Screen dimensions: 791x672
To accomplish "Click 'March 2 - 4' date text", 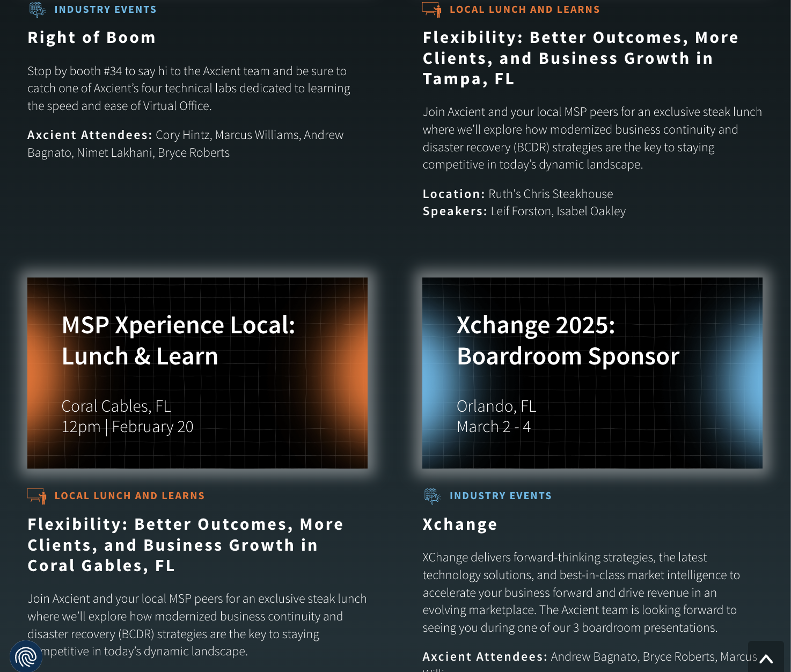I will 494,427.
